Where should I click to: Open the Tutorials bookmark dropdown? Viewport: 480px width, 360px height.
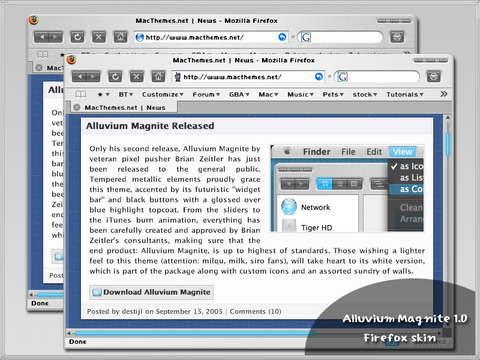(x=405, y=94)
